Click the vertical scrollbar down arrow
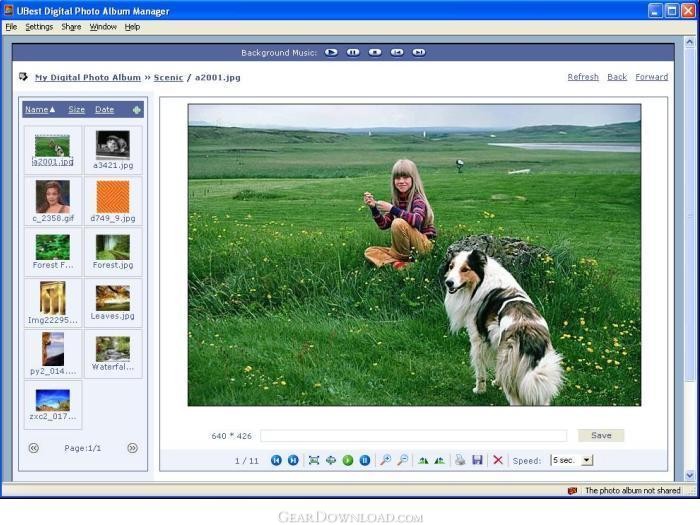 coord(690,475)
